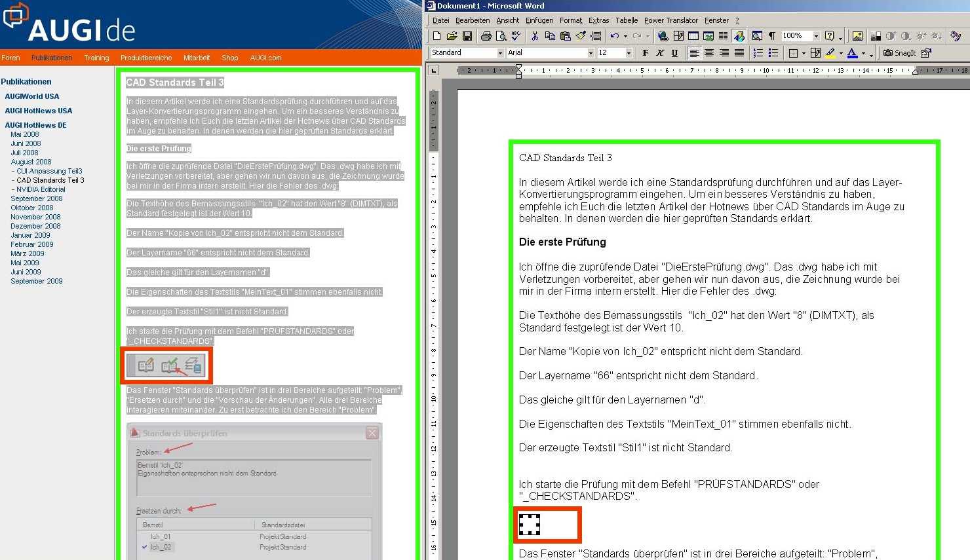This screenshot has height=560, width=970.
Task: Open the Tabelle menu
Action: (627, 20)
